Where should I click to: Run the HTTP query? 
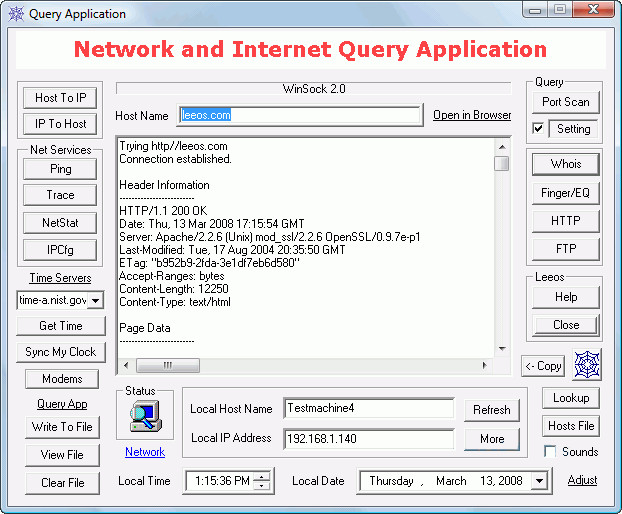click(566, 221)
